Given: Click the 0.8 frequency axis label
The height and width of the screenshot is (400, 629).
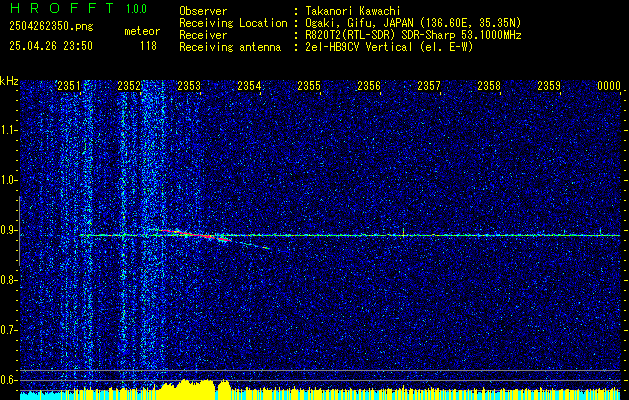Looking at the screenshot, I should tap(9, 280).
